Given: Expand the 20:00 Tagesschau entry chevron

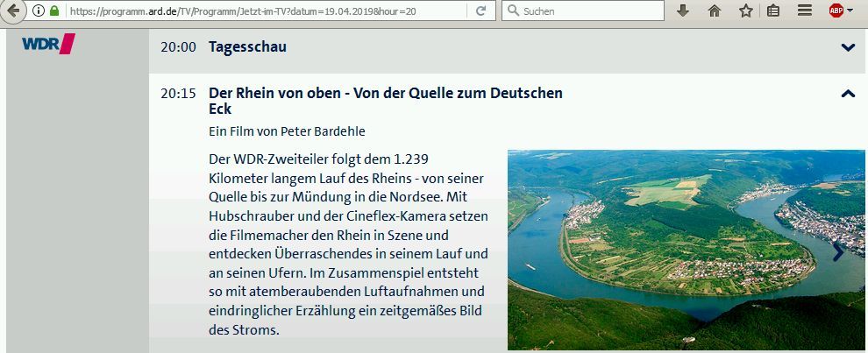Looking at the screenshot, I should coord(848,47).
